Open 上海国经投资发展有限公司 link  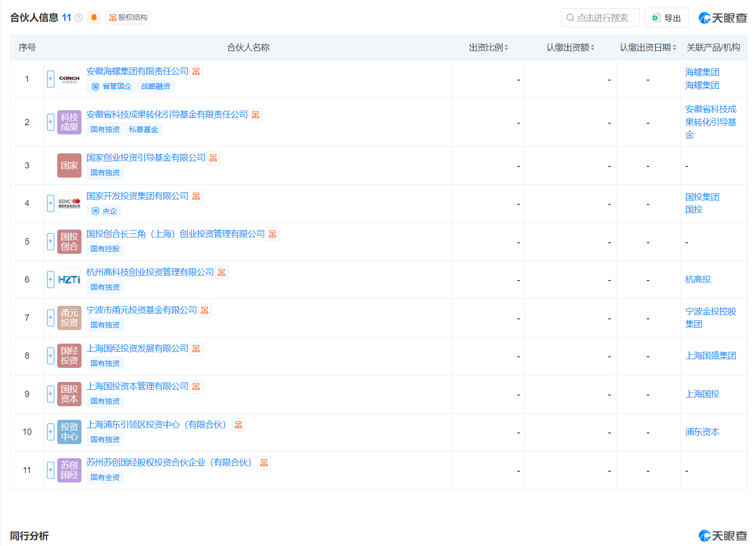pyautogui.click(x=137, y=348)
